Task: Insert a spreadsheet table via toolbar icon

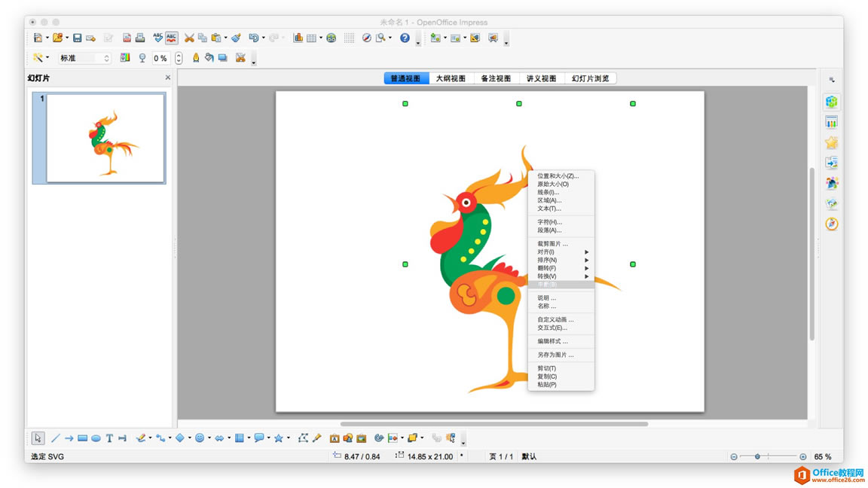Action: (312, 37)
